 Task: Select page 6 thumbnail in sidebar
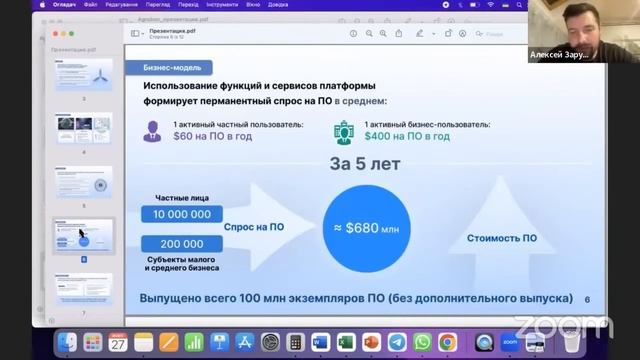(84, 236)
